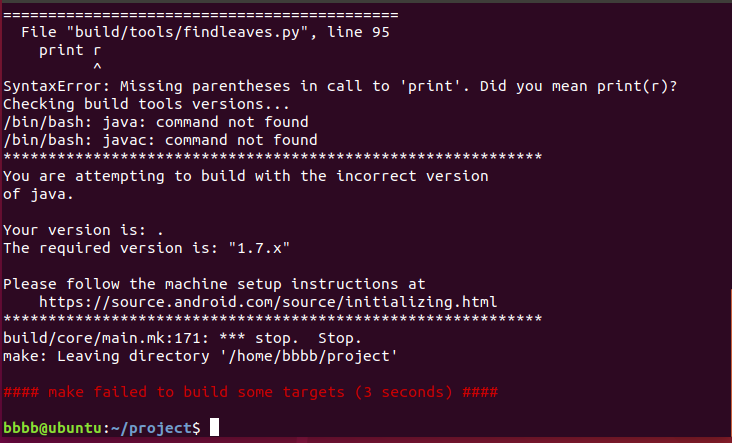Click the required version "1.7.x" text
Viewport: 732px width, 443px height.
point(259,248)
